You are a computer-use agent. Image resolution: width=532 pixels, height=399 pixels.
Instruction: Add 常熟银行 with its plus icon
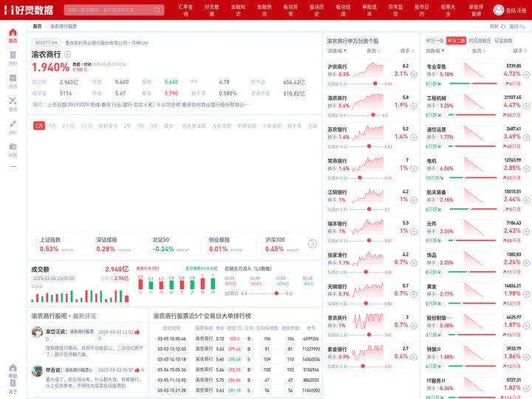click(x=414, y=168)
